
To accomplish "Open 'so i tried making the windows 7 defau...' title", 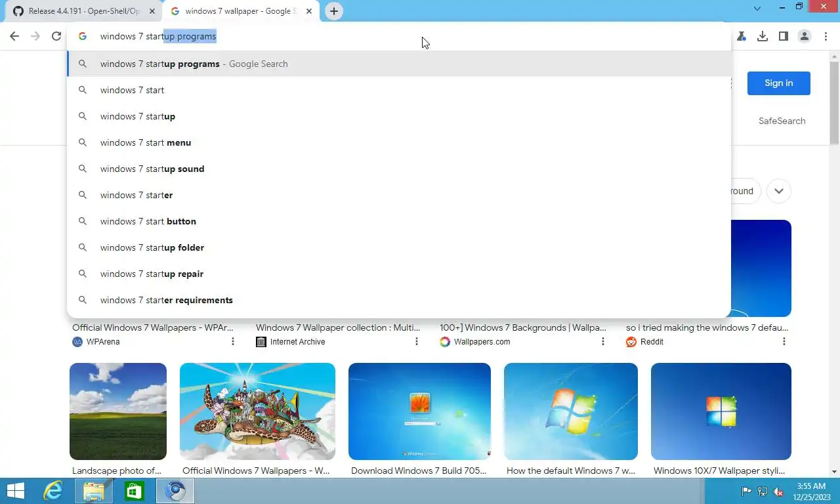I will pos(707,327).
